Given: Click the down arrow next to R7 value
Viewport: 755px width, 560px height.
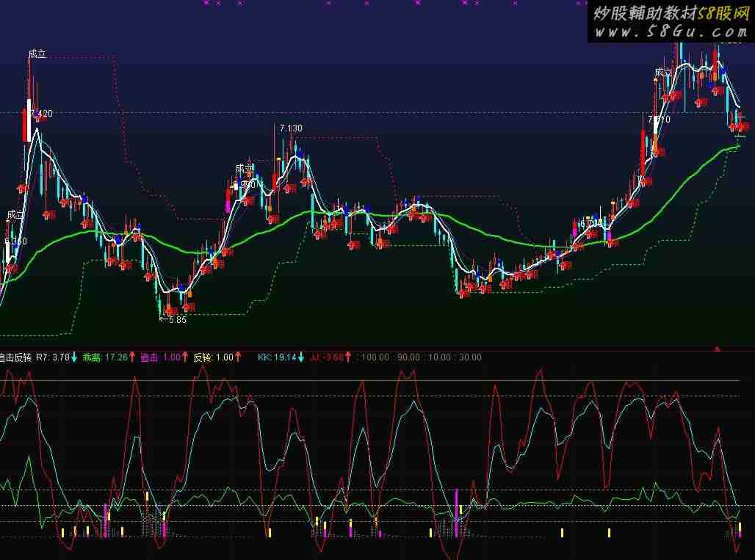Looking at the screenshot, I should (x=74, y=357).
